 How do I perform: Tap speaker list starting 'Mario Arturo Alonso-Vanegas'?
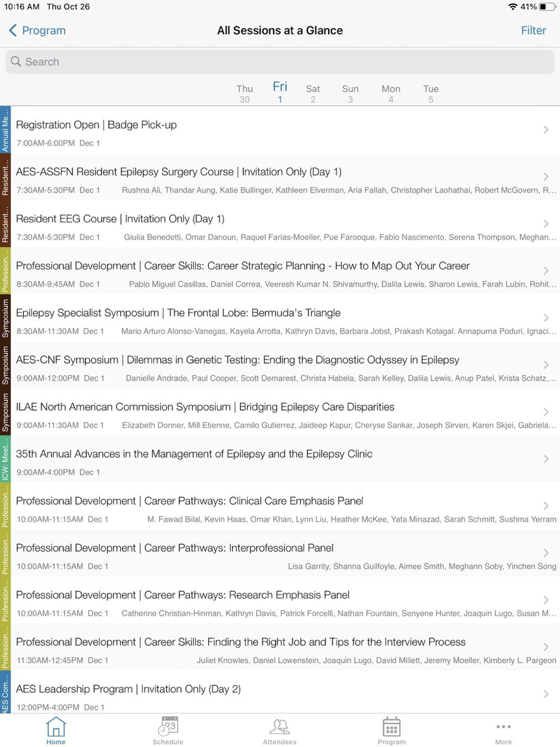(339, 332)
